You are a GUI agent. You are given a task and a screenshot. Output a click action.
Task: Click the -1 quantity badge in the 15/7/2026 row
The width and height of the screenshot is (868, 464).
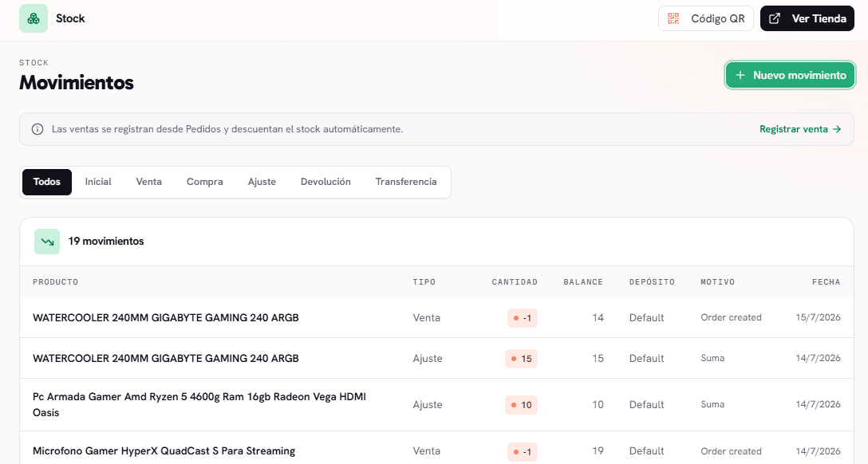[x=523, y=318]
